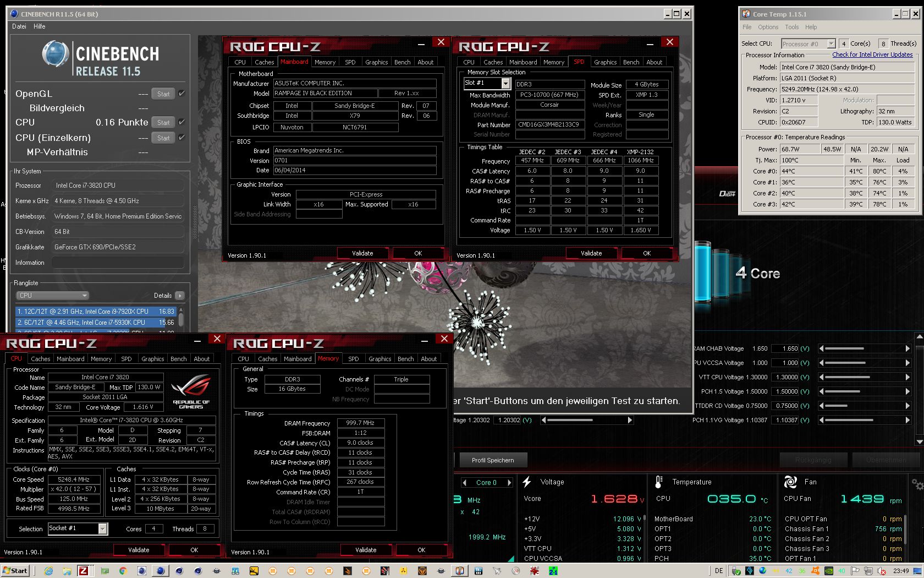
Task: Select previous core with the left arrow beside Core 0
Action: click(465, 483)
